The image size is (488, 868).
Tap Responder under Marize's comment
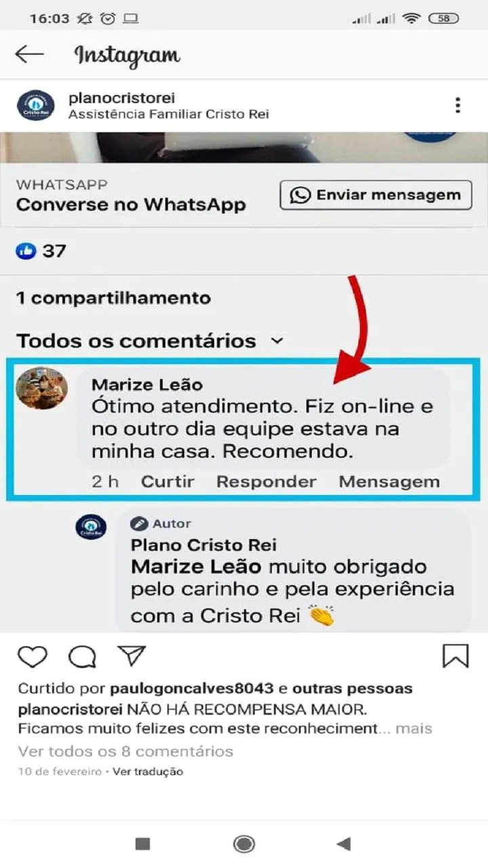click(x=266, y=481)
